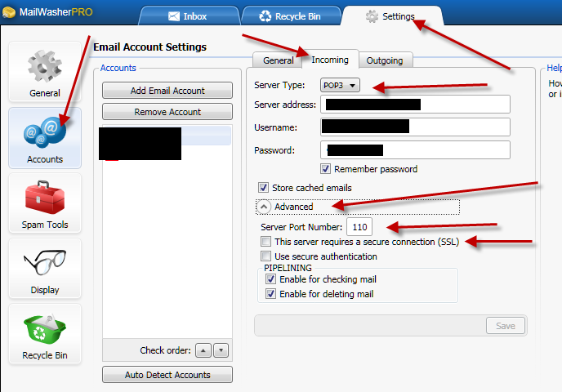Click the Username input field

415,127
